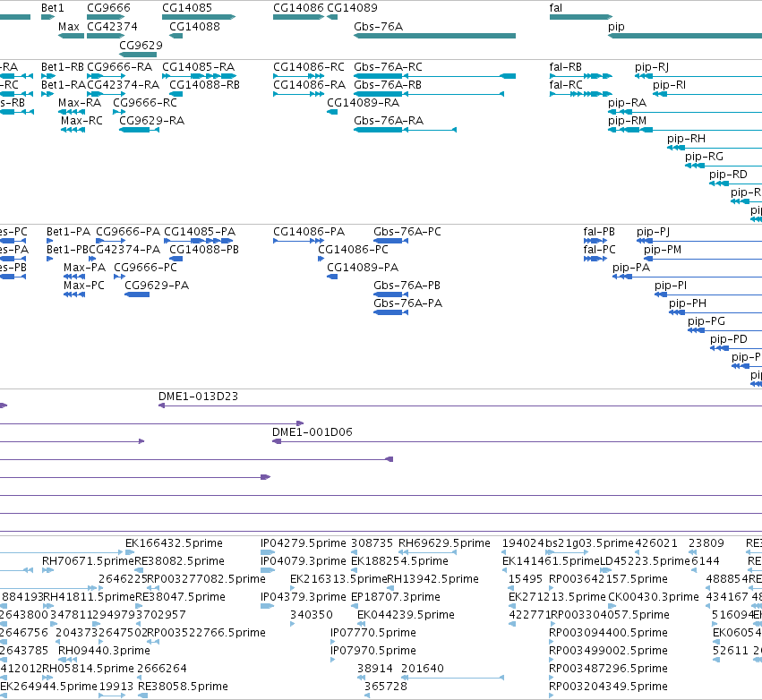Click transcript Gbs-76A-RC
Viewport: 762px width, 700px height.
coord(388,67)
